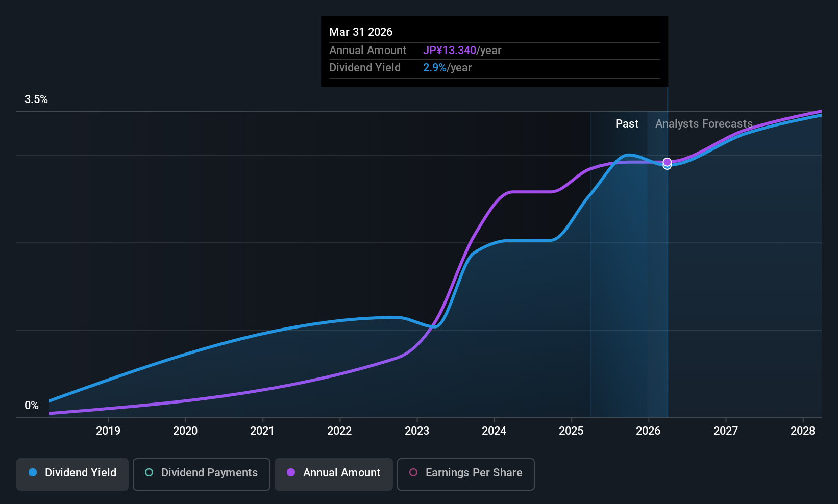
Task: Click the Mar 31 2026 tooltip date
Action: (x=361, y=32)
